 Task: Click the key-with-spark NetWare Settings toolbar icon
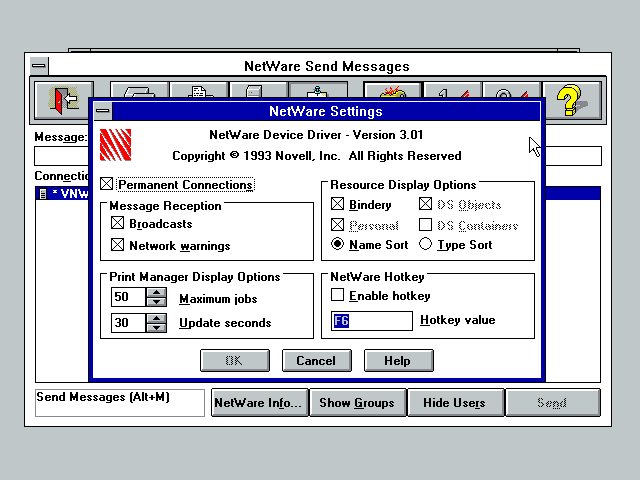(393, 89)
